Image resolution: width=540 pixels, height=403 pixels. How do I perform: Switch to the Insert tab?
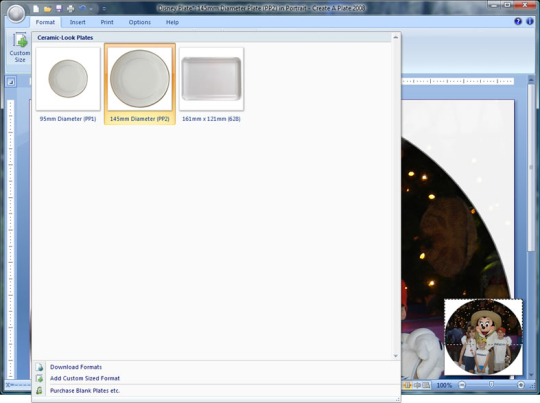[77, 22]
